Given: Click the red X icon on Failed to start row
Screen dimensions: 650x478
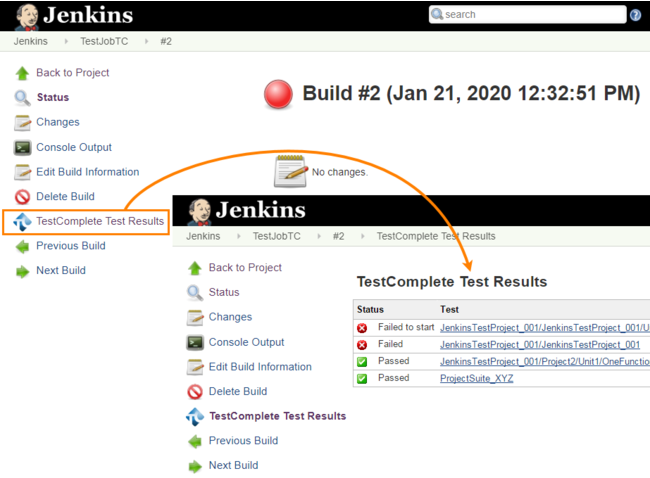Looking at the screenshot, I should click(362, 328).
